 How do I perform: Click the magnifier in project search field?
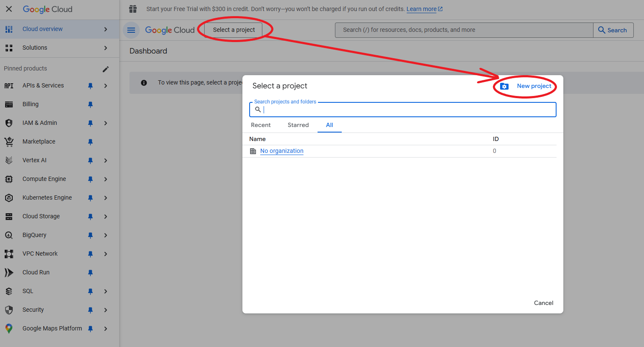click(x=258, y=110)
